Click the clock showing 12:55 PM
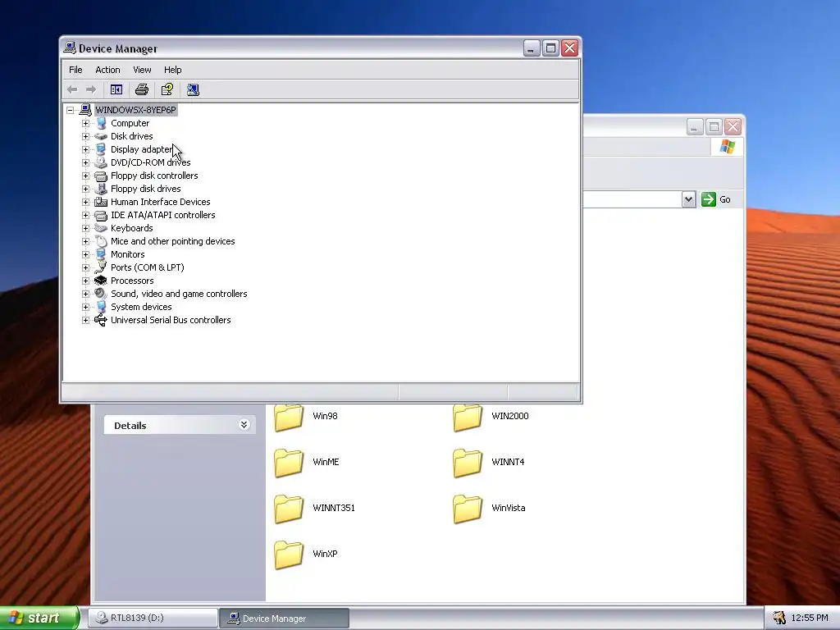Screen dimensions: 840x630 810,618
